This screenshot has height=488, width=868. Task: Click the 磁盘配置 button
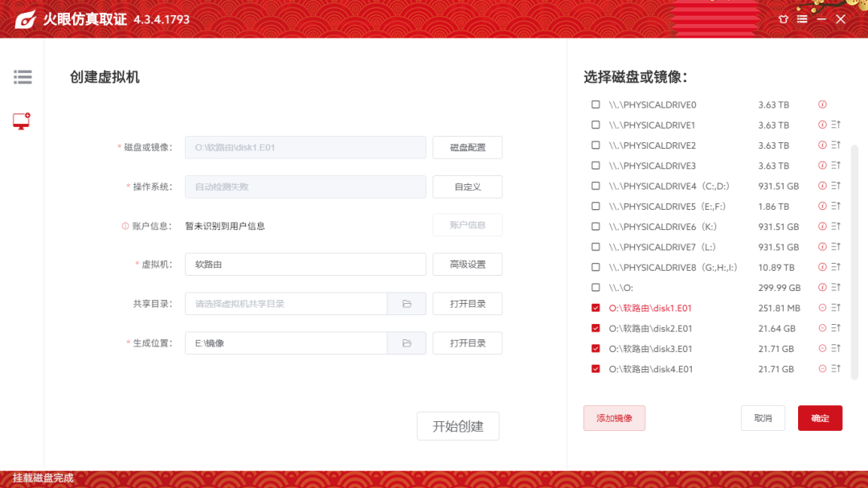coord(468,147)
